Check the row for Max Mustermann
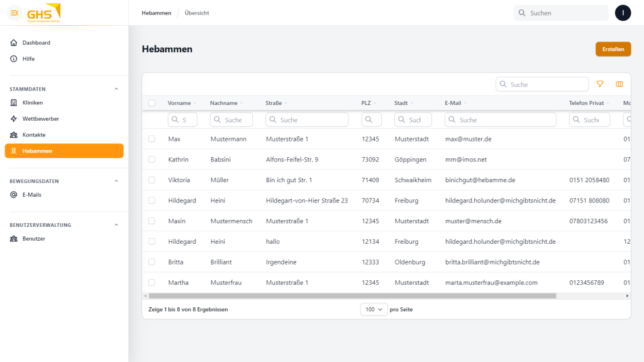This screenshot has width=644, height=362. pyautogui.click(x=152, y=139)
